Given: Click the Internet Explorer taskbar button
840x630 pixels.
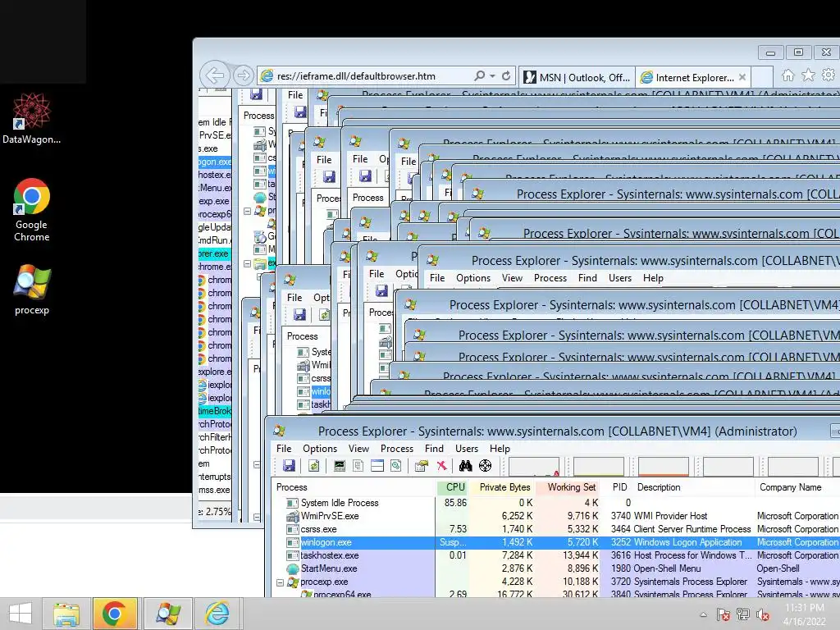Looking at the screenshot, I should [217, 614].
